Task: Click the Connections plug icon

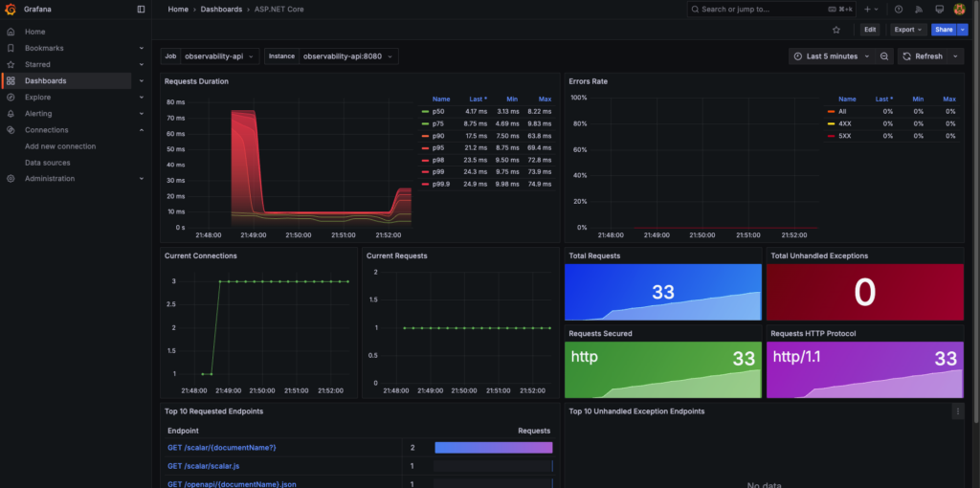Action: [x=11, y=130]
